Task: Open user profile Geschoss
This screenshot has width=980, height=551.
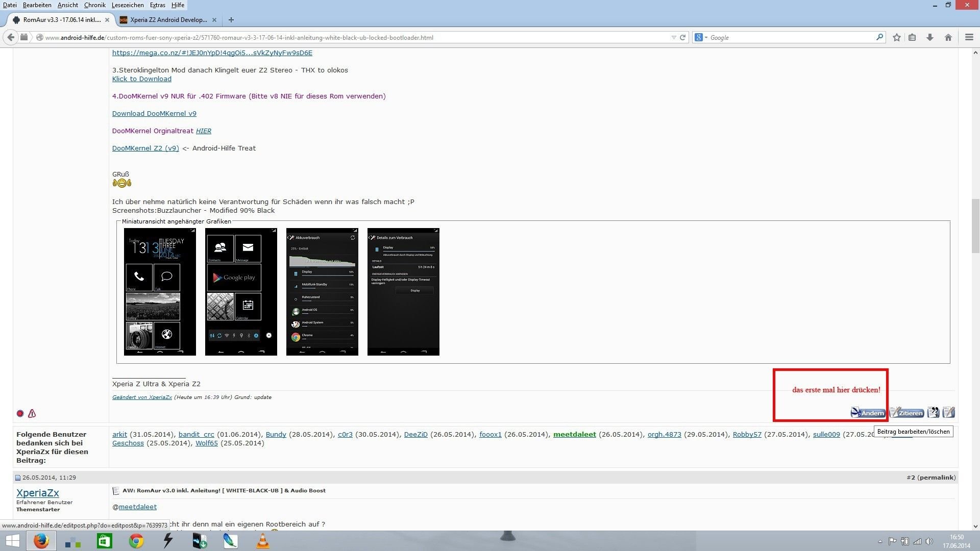Action: pos(128,443)
